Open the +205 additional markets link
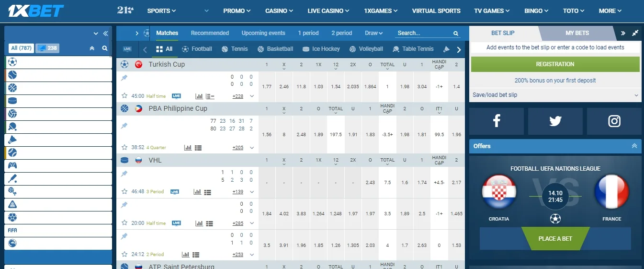The image size is (644, 269). pyautogui.click(x=238, y=148)
